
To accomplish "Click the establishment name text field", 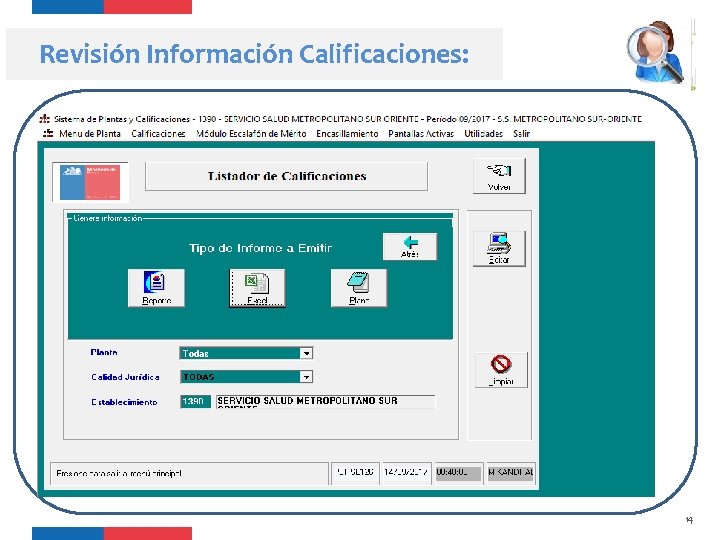I will 325,402.
